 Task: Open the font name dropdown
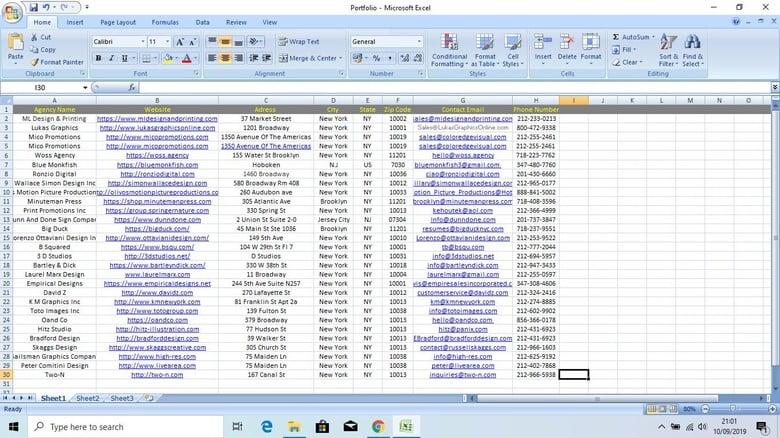tap(143, 42)
